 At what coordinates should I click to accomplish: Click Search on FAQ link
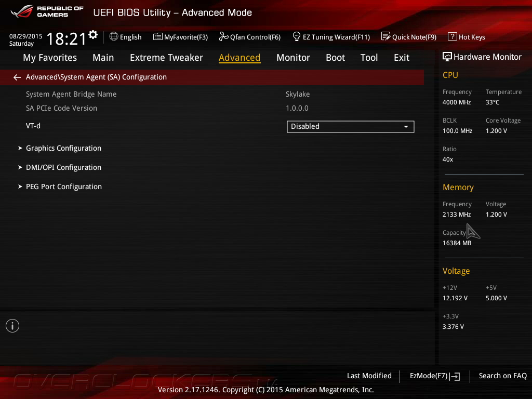(x=502, y=376)
